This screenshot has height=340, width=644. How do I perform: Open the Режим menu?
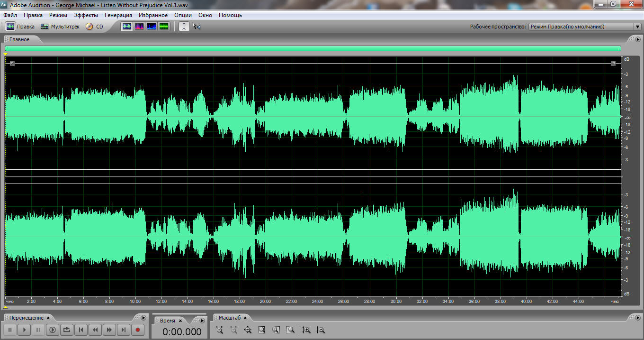click(x=58, y=15)
